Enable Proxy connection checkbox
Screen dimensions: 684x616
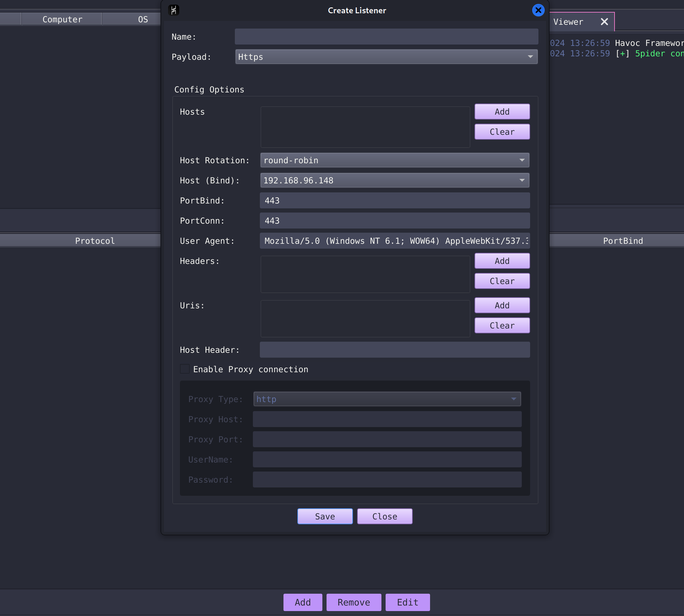click(x=185, y=369)
